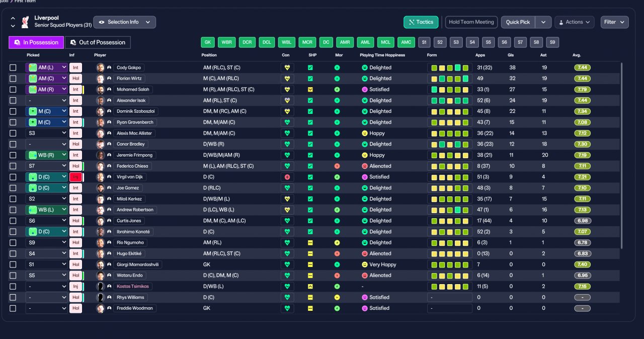644x339 pixels.
Task: Click Dominik Szoboszlai's player face portrait
Action: click(x=100, y=111)
